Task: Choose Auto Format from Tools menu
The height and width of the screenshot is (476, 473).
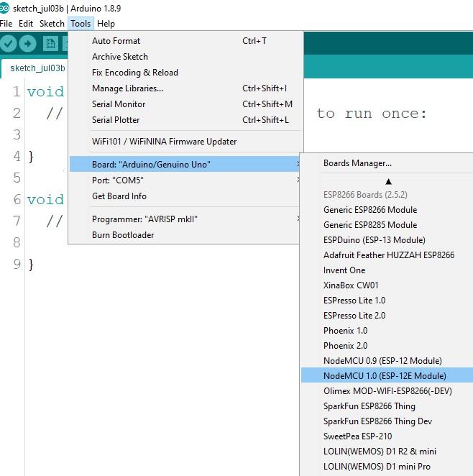Action: [185, 41]
